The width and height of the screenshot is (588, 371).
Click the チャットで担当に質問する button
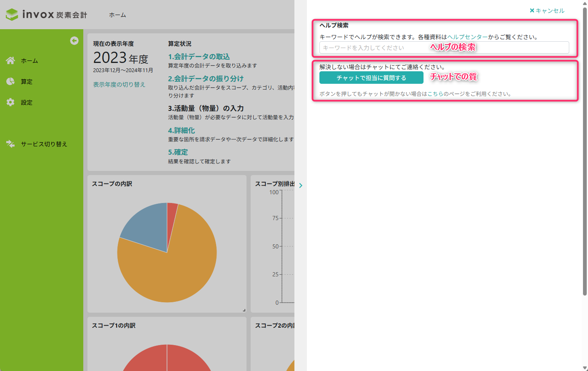coord(371,78)
